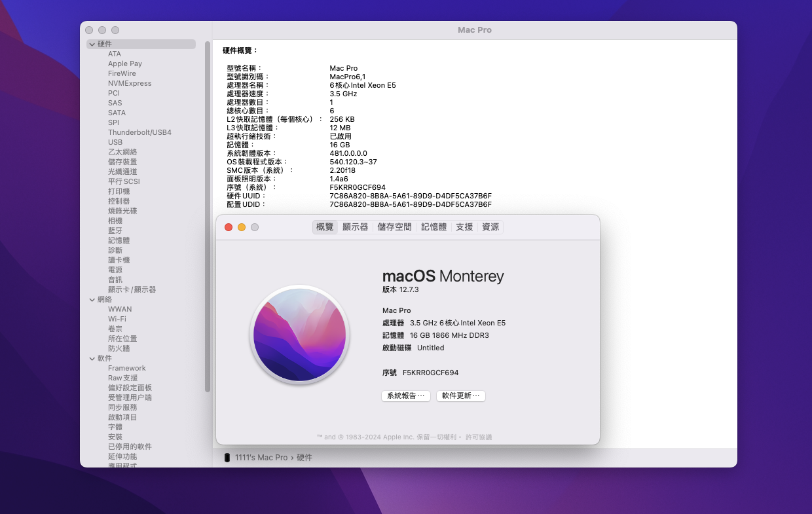Select USB in the sidebar
This screenshot has width=812, height=514.
pyautogui.click(x=115, y=142)
